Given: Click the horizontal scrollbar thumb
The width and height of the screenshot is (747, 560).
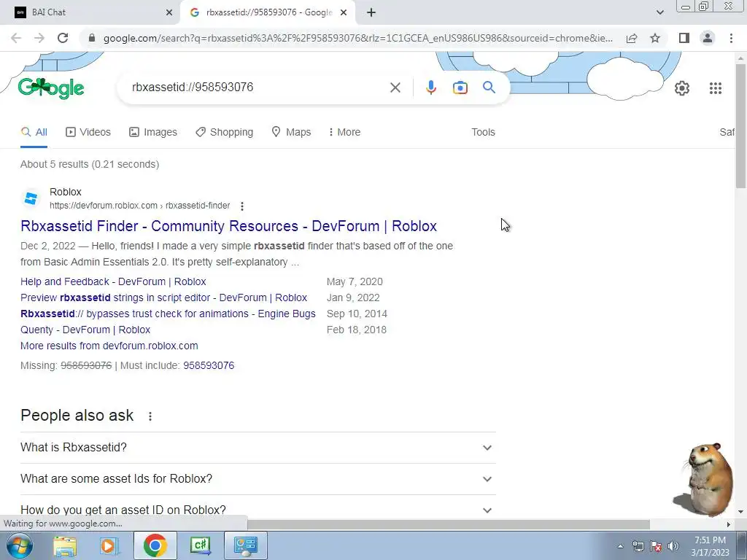Looking at the screenshot, I should 449,524.
